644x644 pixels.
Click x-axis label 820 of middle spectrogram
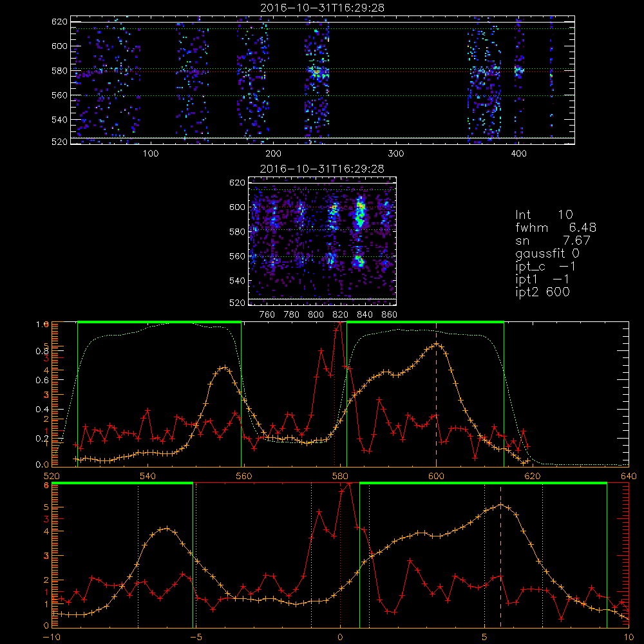[x=341, y=315]
